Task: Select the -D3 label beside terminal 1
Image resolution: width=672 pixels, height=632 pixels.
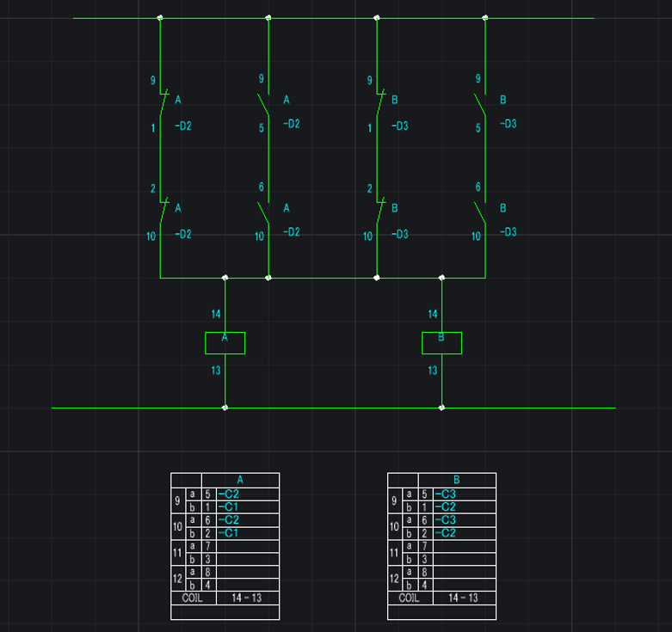Action: [x=400, y=126]
